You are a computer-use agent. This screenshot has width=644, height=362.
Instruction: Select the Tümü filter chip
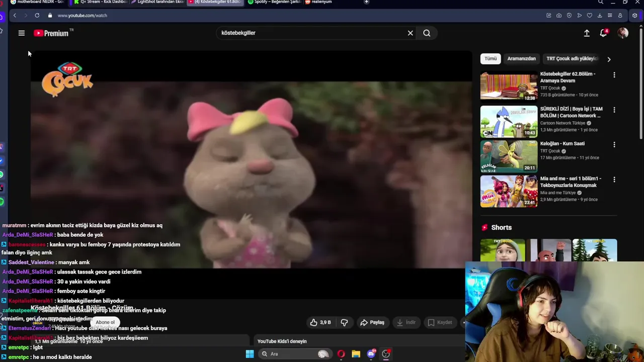(491, 59)
